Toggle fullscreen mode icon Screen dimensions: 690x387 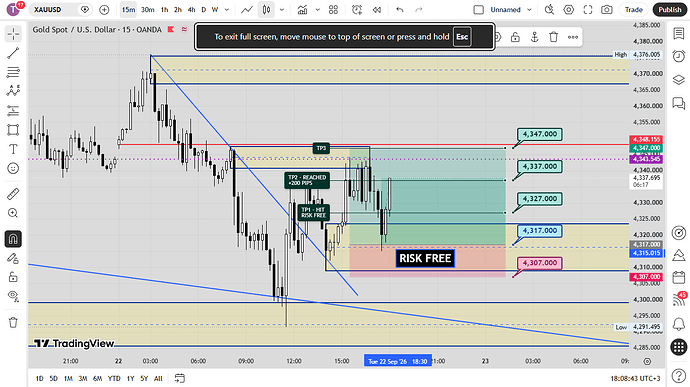pos(588,9)
